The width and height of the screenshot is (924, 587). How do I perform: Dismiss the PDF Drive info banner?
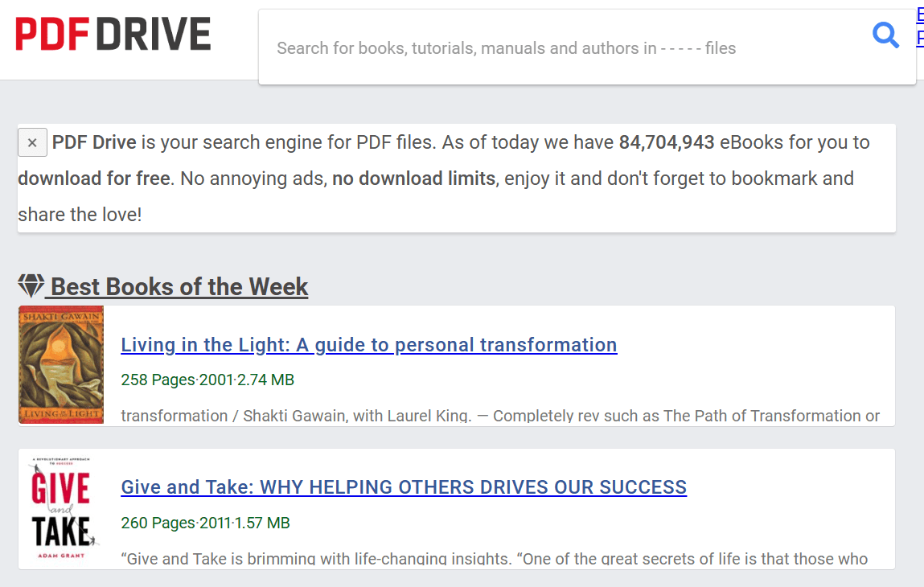(32, 143)
